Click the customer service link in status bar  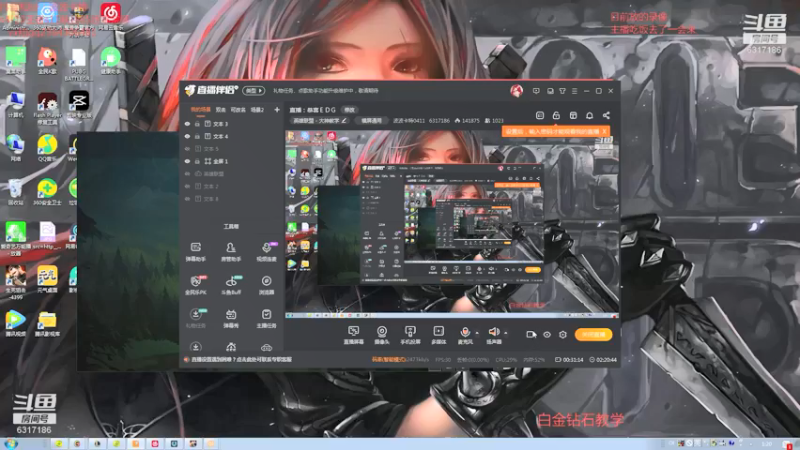coord(241,360)
